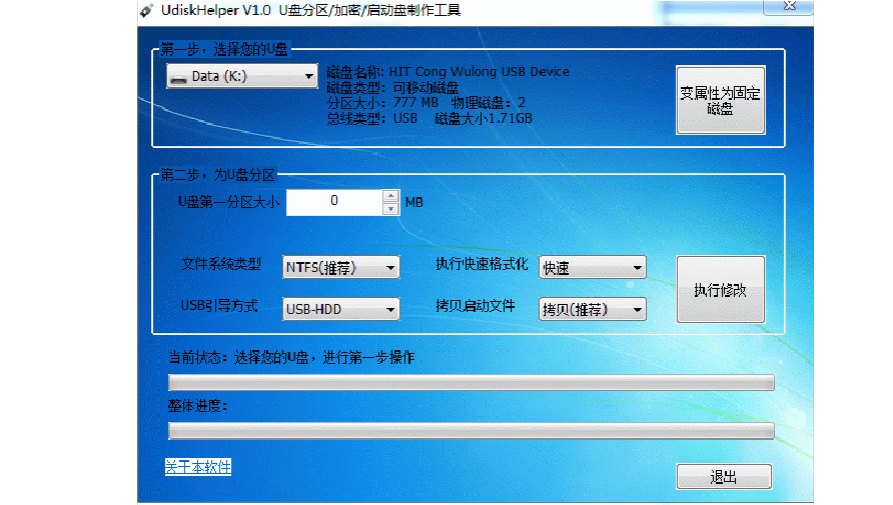
Task: Click the 整体进度 progress bar
Action: pyautogui.click(x=471, y=431)
